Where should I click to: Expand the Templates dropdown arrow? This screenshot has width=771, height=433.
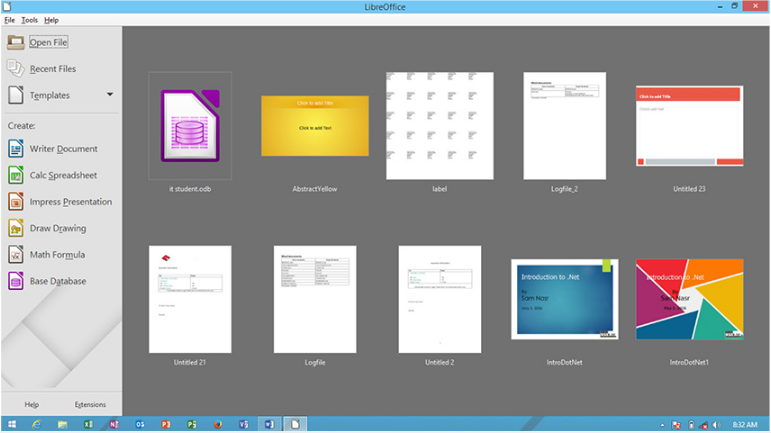coord(110,94)
